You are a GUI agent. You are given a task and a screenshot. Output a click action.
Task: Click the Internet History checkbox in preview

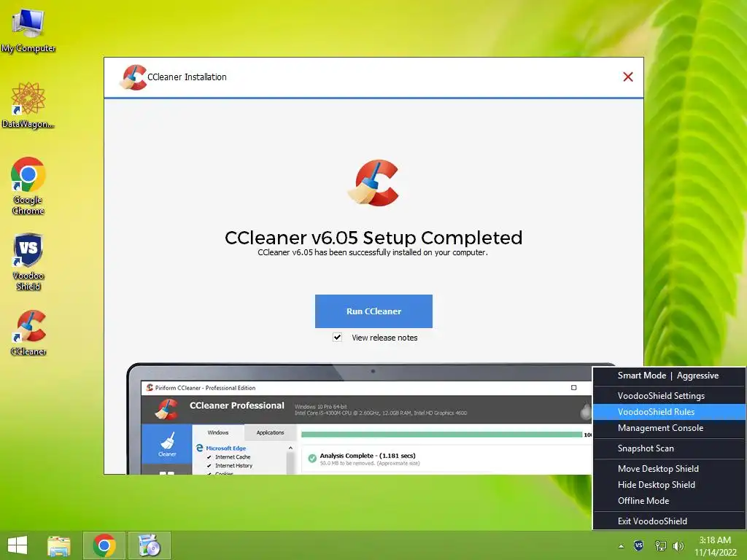[x=209, y=466]
